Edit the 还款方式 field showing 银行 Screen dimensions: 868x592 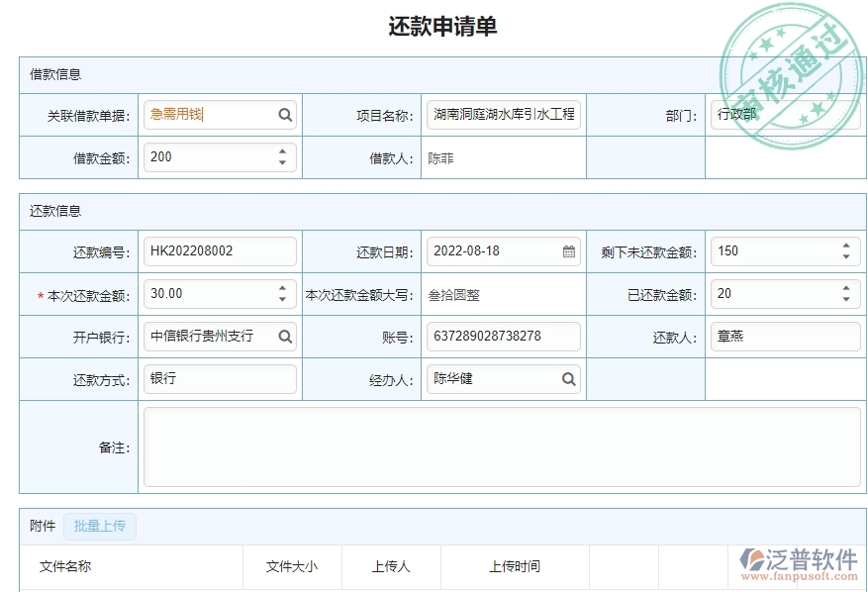coord(218,379)
